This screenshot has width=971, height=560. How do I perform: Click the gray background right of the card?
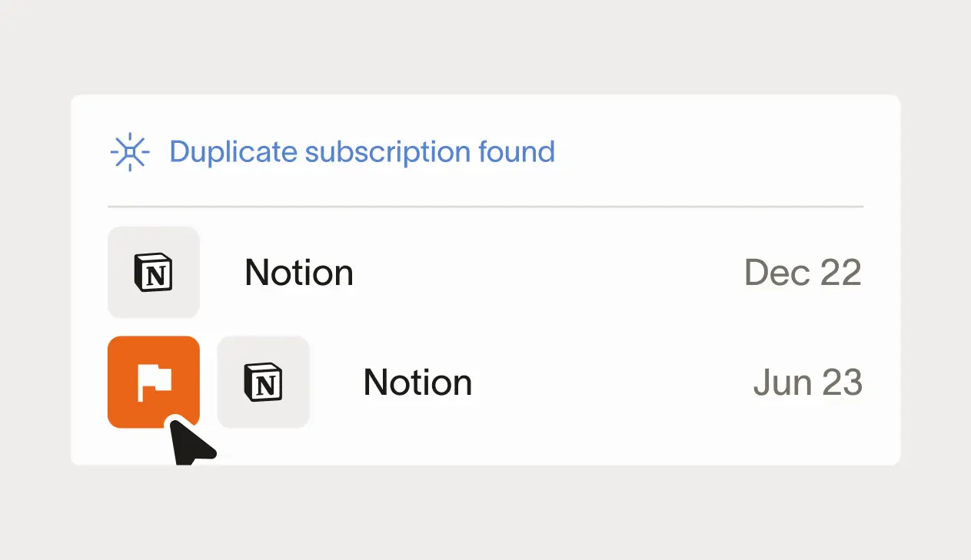click(935, 280)
